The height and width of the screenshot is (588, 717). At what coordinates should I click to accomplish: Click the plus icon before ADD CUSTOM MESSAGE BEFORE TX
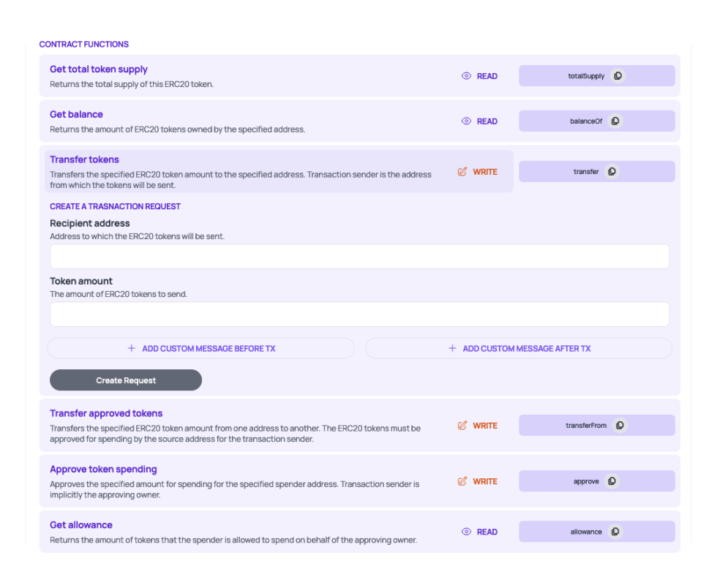pyautogui.click(x=132, y=348)
